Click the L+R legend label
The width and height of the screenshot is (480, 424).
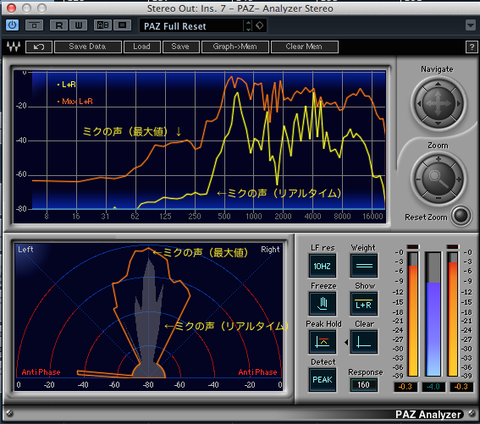point(67,84)
